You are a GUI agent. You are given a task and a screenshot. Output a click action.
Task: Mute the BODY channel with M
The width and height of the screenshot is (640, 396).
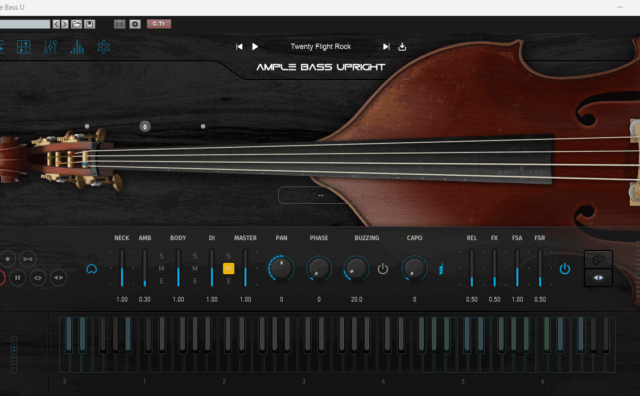coord(195,269)
